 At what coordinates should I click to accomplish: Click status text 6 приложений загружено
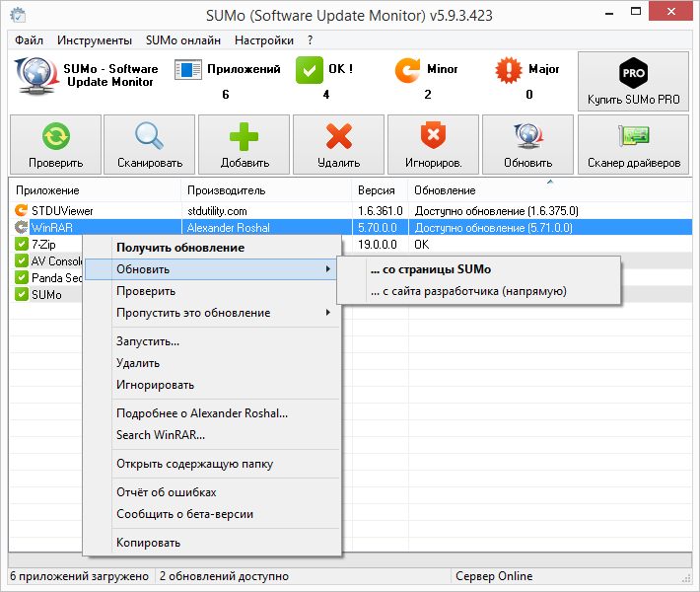(x=80, y=576)
